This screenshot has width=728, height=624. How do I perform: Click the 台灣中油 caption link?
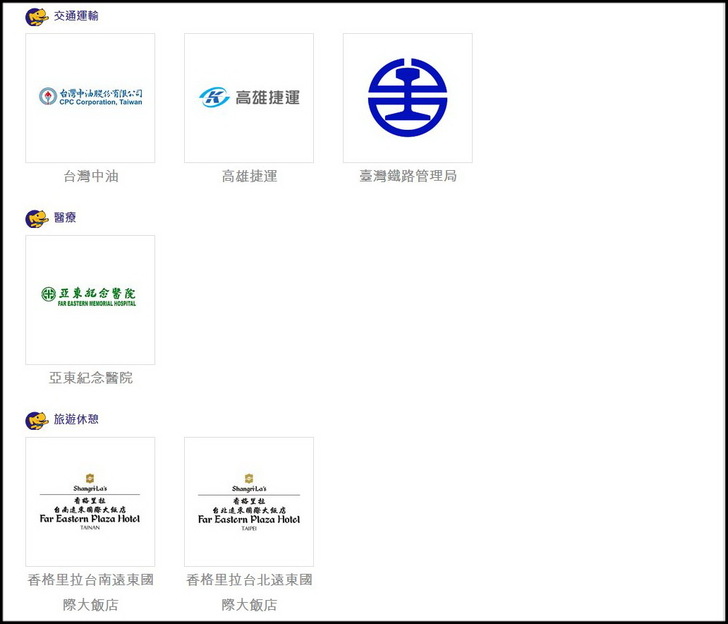(x=91, y=176)
